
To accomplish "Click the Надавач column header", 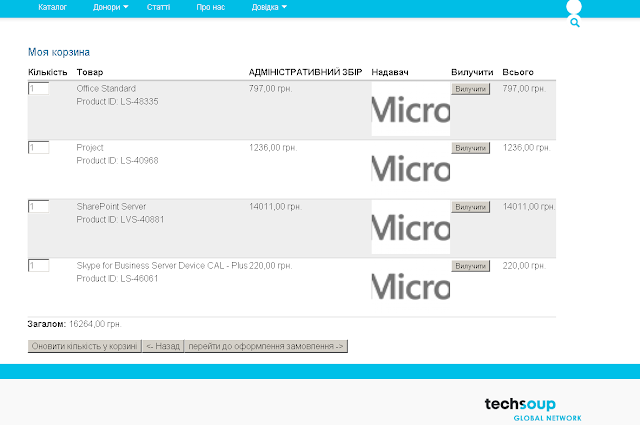I will point(390,72).
